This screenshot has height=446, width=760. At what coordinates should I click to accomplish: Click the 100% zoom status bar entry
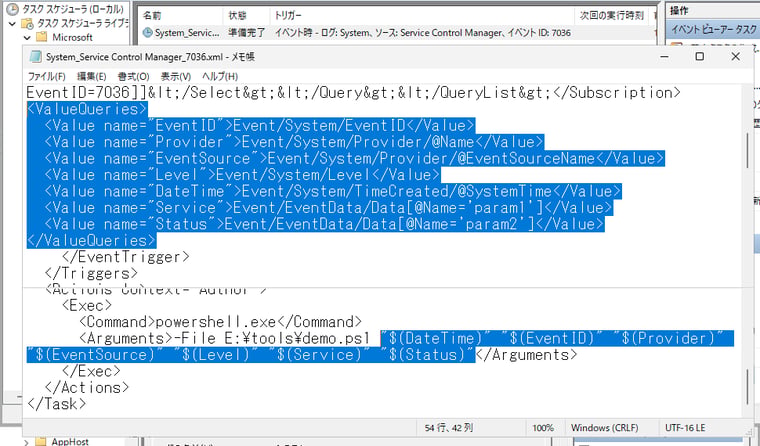[543, 428]
